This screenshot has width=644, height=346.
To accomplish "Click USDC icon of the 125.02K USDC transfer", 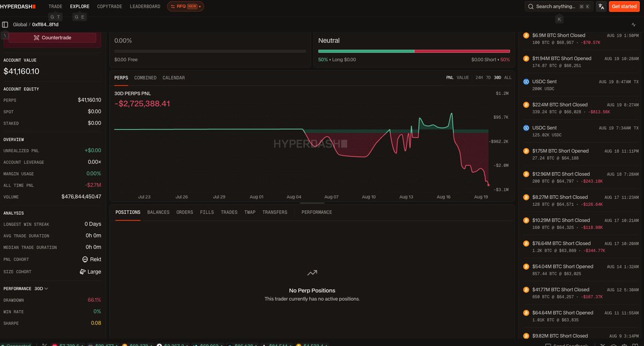I will tap(526, 128).
